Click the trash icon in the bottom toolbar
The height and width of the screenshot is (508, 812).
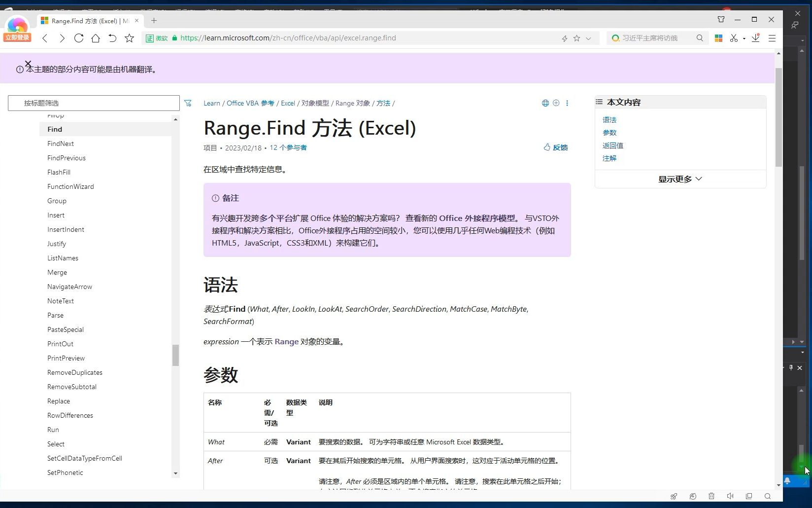click(711, 496)
